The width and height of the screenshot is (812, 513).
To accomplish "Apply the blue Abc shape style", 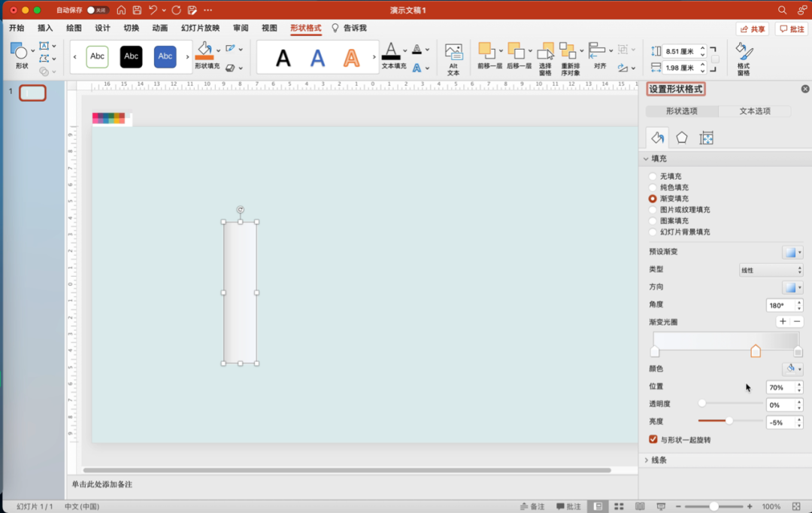I will (x=165, y=56).
